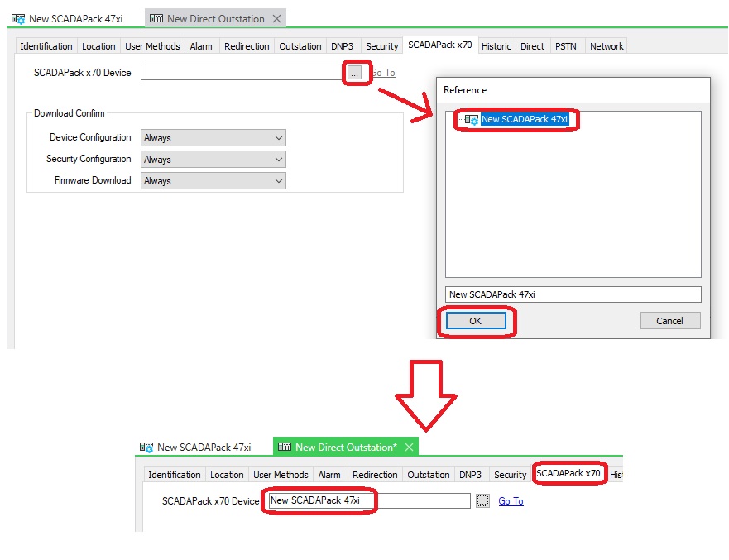Open the lower Outstation tab
This screenshot has width=729, height=560.
pos(429,475)
